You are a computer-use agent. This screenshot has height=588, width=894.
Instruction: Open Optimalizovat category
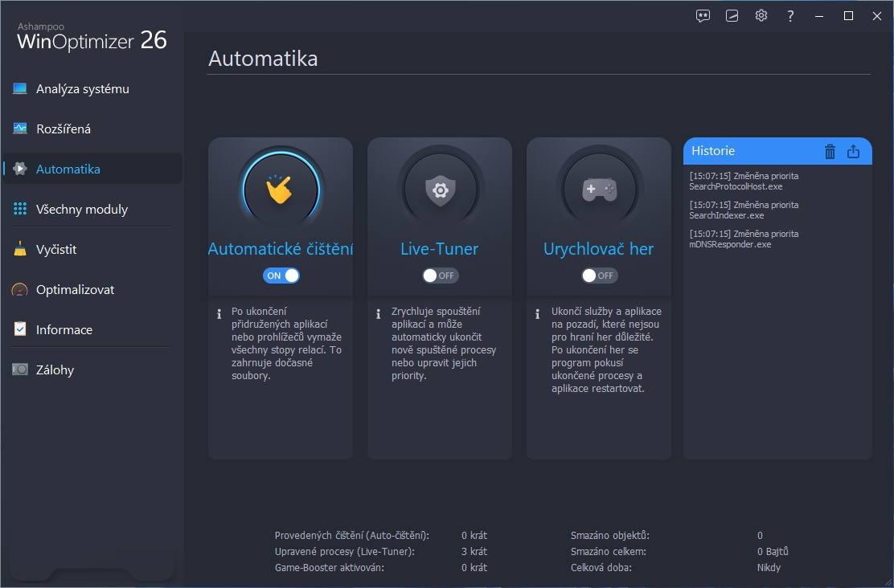coord(92,289)
